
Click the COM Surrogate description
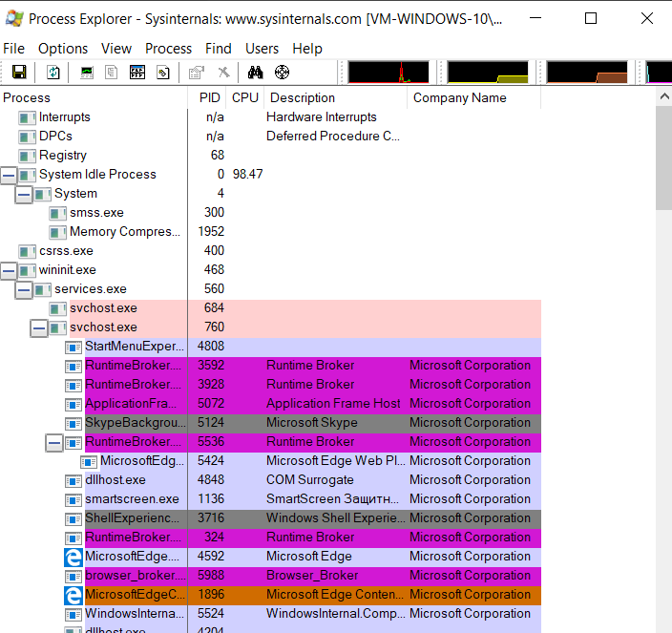click(310, 480)
